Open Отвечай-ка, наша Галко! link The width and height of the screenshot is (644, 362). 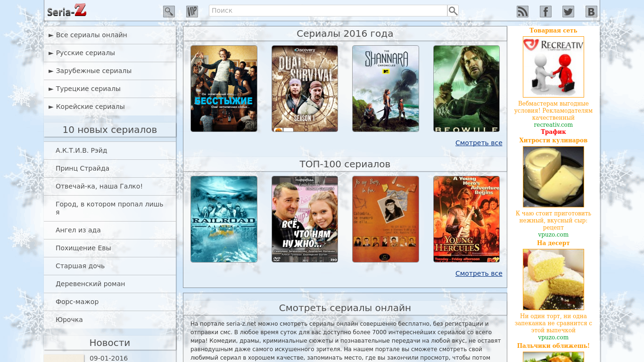pos(110,186)
